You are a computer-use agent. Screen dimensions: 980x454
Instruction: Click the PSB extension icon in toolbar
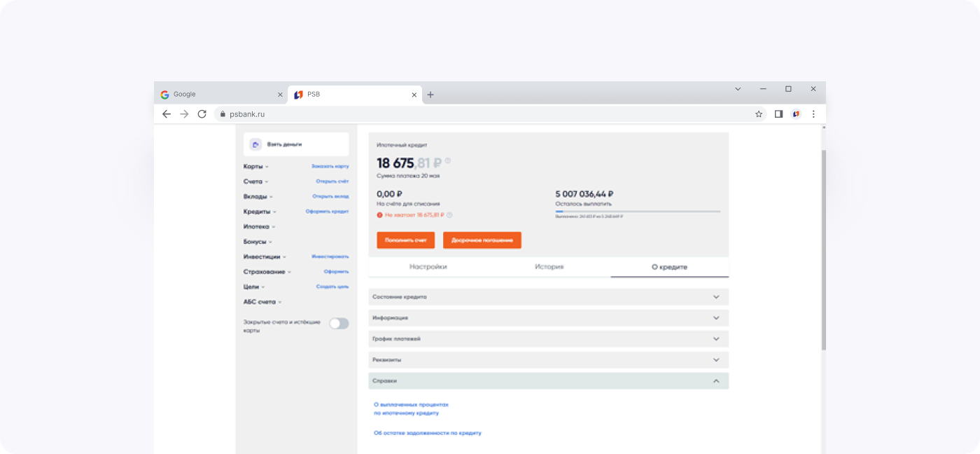[x=796, y=114]
